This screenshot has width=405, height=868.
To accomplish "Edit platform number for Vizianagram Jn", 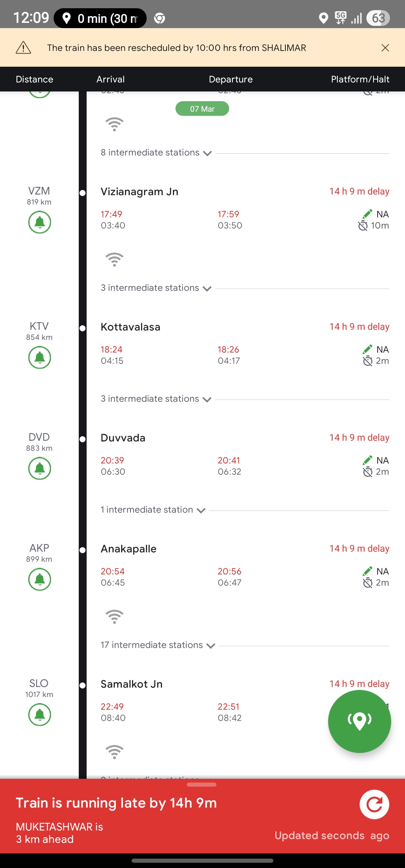I will (x=367, y=214).
